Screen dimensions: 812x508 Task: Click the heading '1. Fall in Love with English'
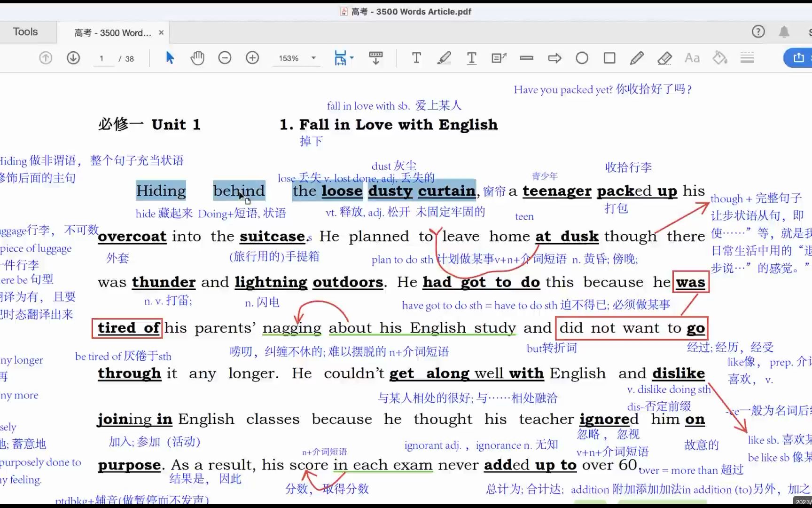(x=389, y=124)
